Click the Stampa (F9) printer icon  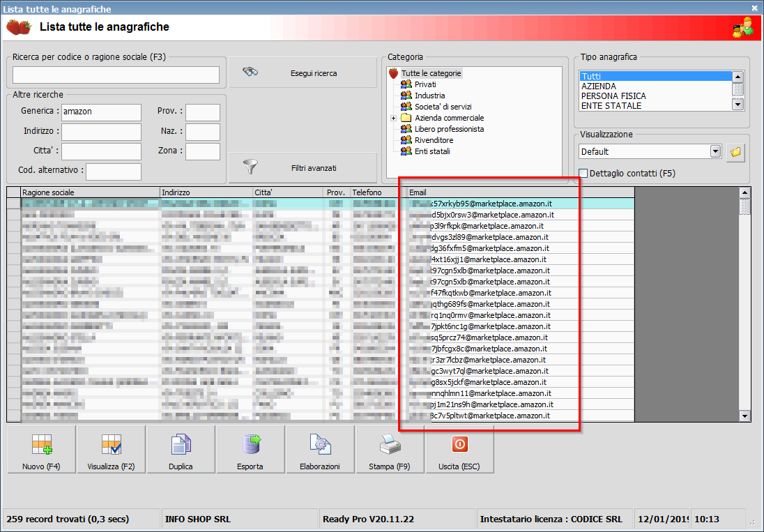[x=390, y=444]
